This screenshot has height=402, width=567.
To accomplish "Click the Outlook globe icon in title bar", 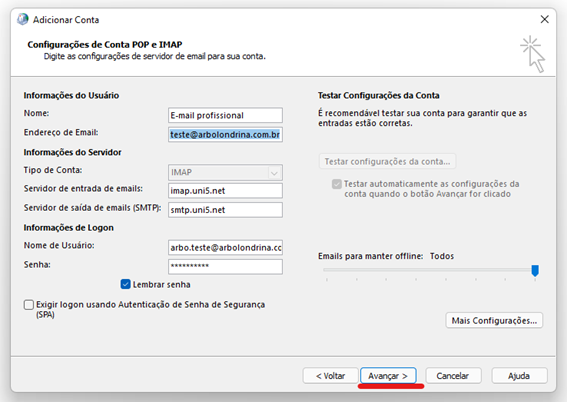I will 22,19.
